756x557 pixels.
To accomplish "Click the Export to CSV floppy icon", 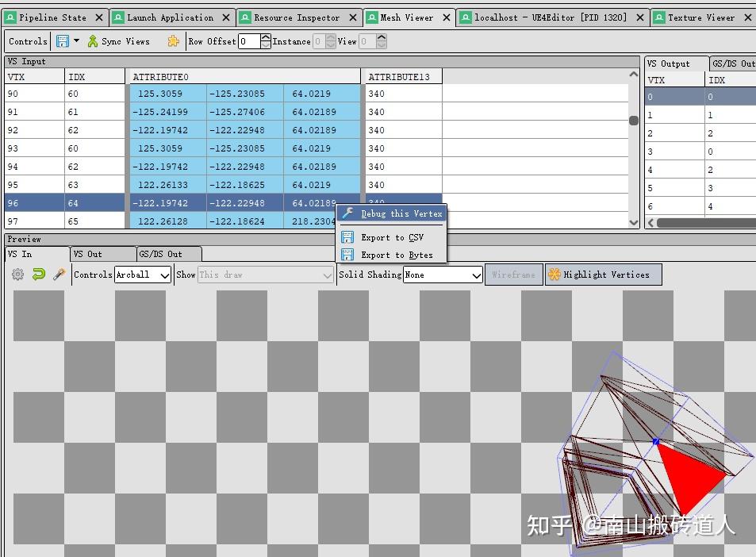I will point(347,236).
